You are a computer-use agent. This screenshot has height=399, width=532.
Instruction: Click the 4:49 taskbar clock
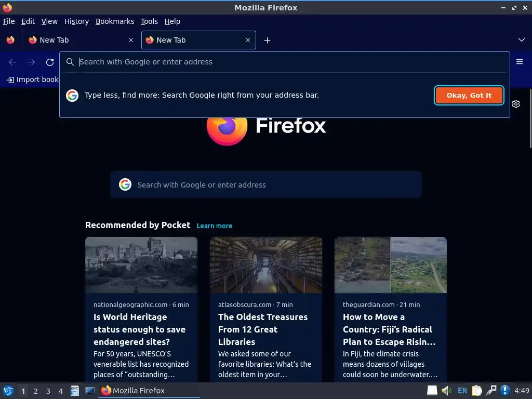coord(522,391)
